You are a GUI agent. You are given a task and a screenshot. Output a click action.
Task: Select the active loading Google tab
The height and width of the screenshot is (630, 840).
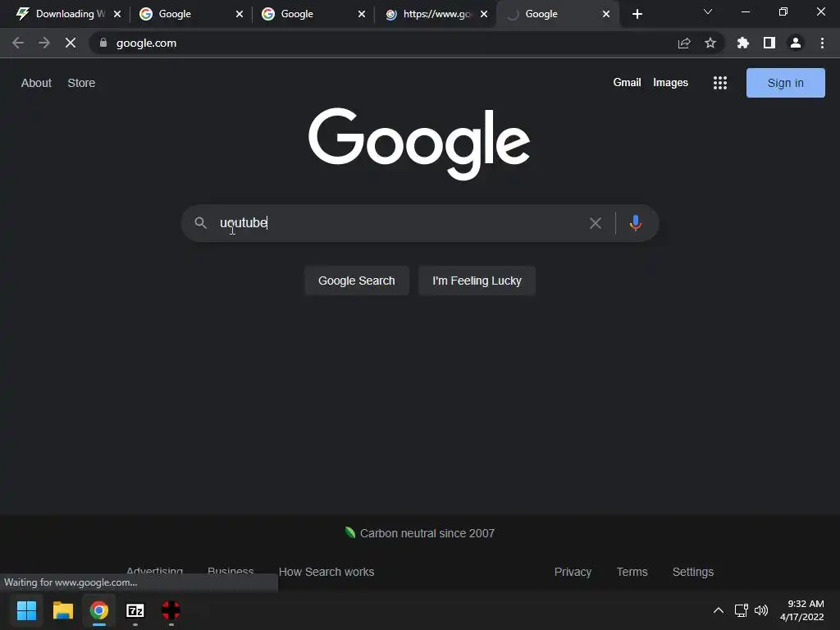pyautogui.click(x=557, y=14)
